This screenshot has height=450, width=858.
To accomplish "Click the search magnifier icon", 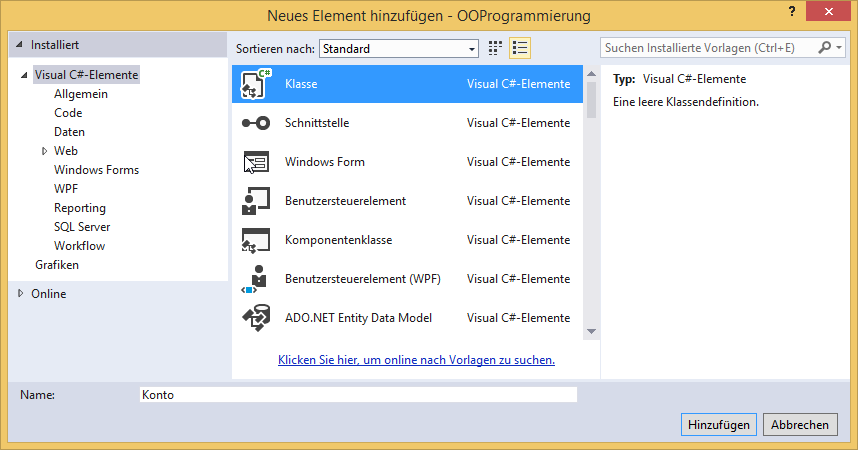I will click(825, 48).
